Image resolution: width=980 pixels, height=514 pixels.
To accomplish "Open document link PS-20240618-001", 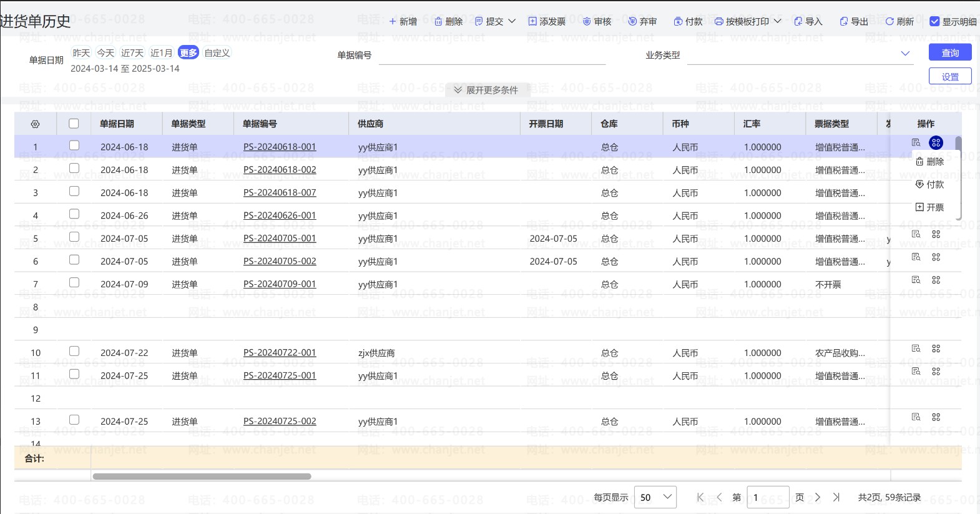I will (280, 147).
